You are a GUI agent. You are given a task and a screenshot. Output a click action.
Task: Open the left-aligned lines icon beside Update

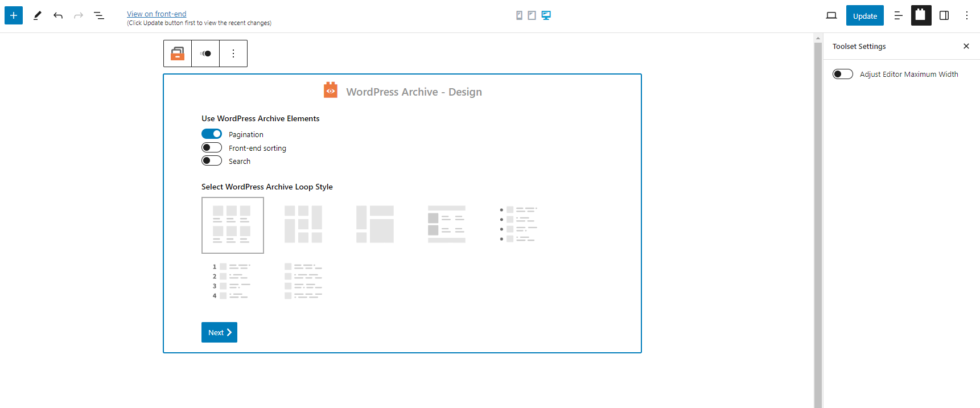click(899, 15)
